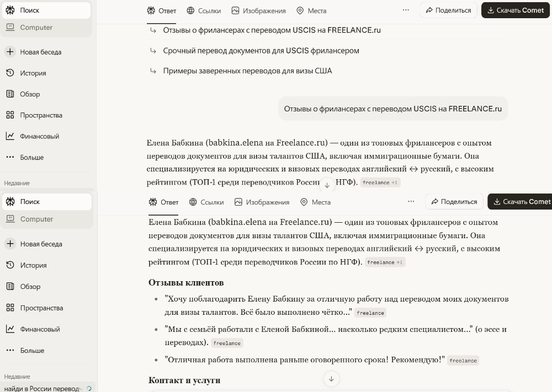Open История in the upper sidebar
The width and height of the screenshot is (552, 392).
pyautogui.click(x=33, y=73)
